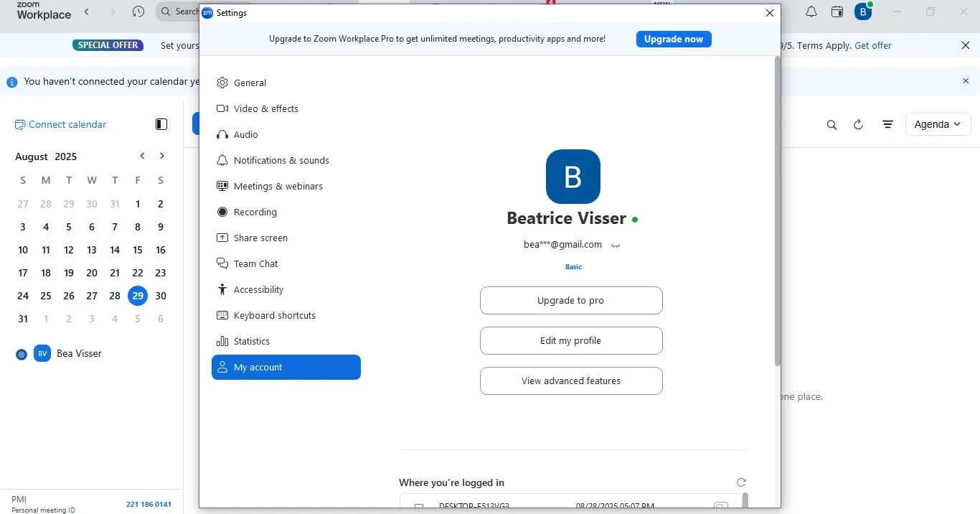Click the Search box in title bar
The image size is (980, 514).
[178, 11]
